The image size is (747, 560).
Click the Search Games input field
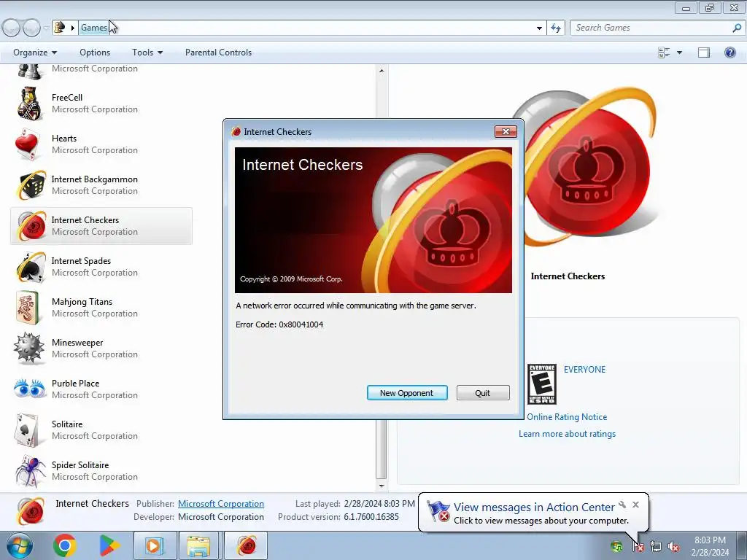tap(651, 28)
